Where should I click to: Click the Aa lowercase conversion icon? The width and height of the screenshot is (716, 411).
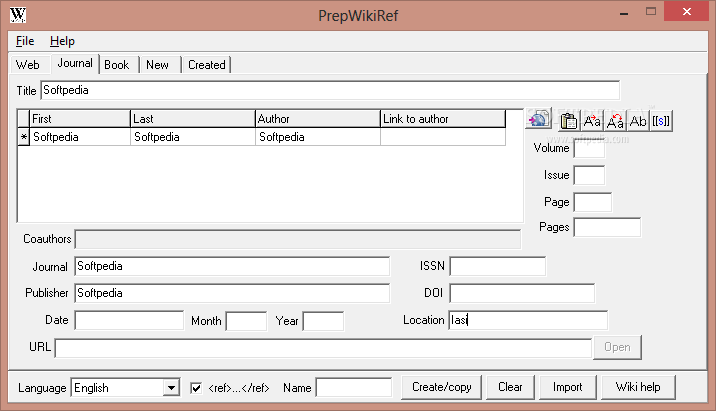592,121
